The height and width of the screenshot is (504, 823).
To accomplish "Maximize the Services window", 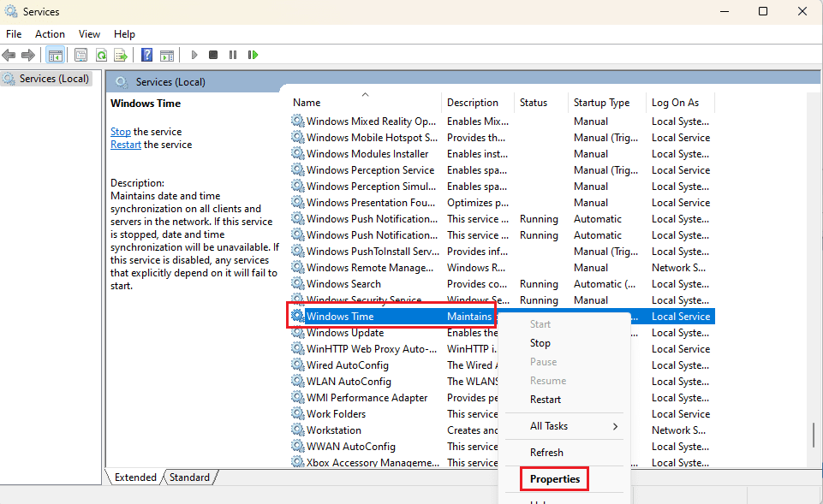I will pos(763,11).
